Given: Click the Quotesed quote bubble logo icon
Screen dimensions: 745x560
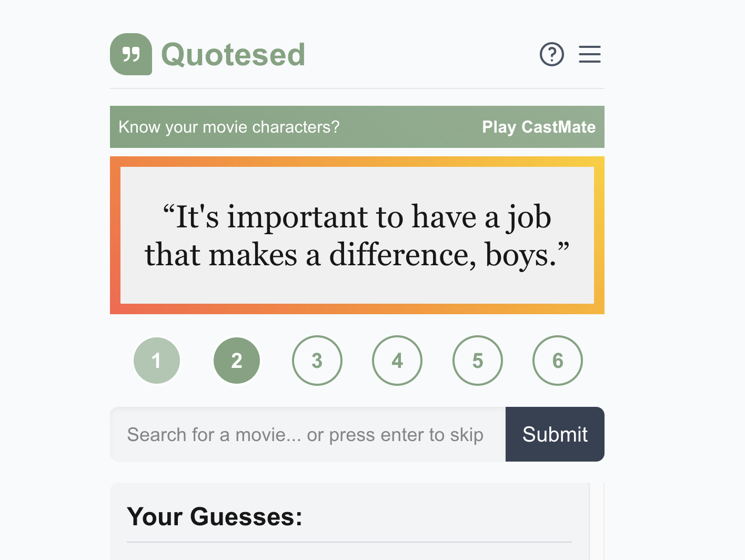Looking at the screenshot, I should (130, 54).
